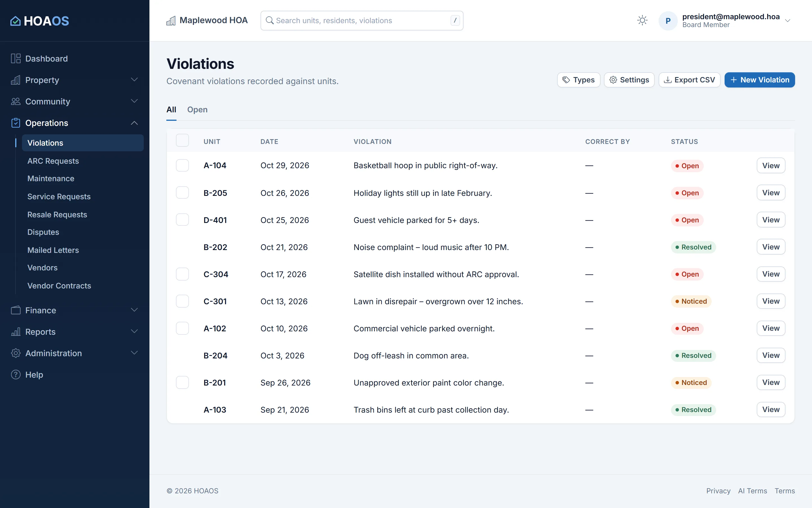This screenshot has height=508, width=812.
Task: Open the AI Terms footer link
Action: pos(752,491)
